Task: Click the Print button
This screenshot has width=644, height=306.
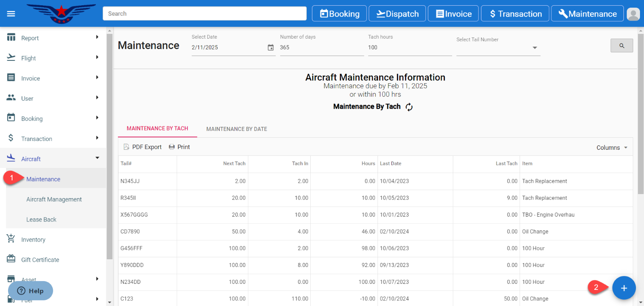Action: (180, 147)
